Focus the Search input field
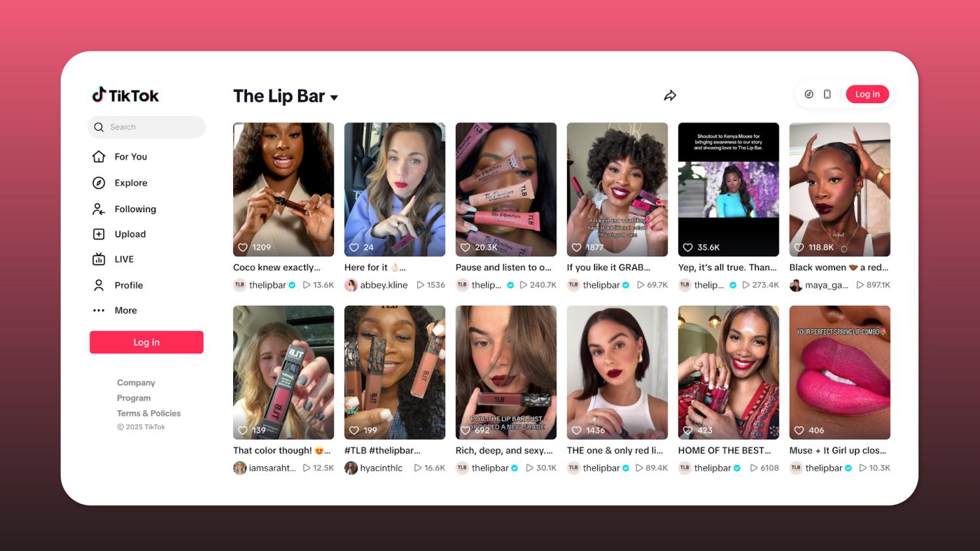The image size is (980, 551). point(146,127)
